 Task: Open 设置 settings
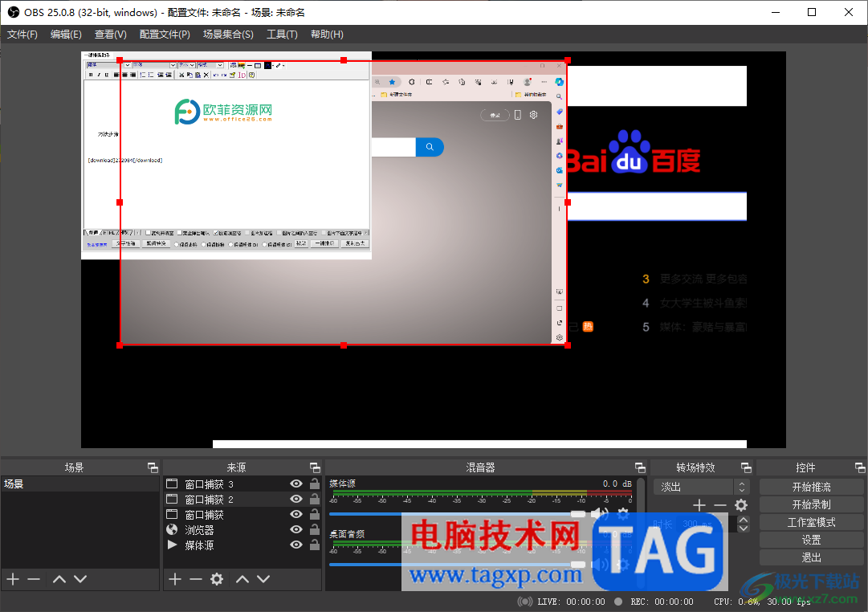tap(811, 540)
